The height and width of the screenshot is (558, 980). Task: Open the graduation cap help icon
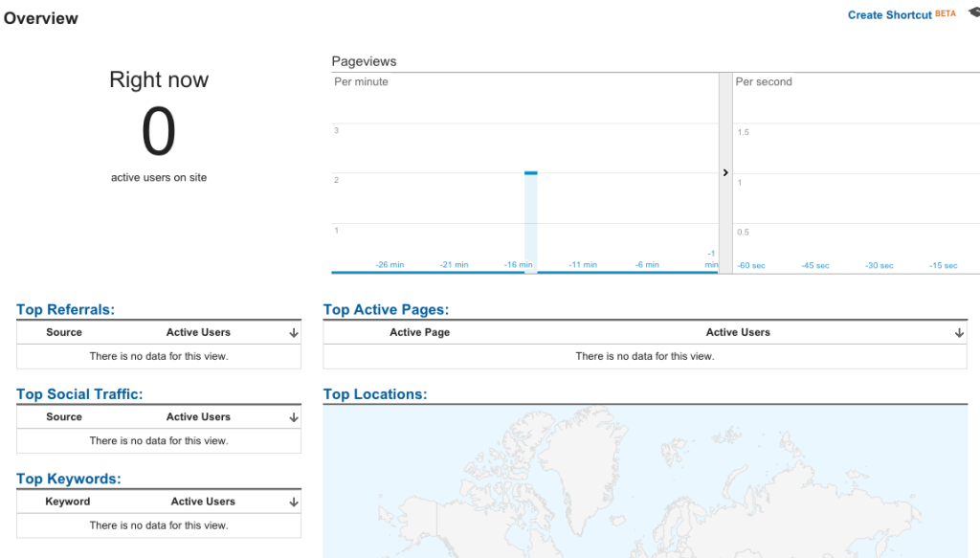click(x=974, y=12)
